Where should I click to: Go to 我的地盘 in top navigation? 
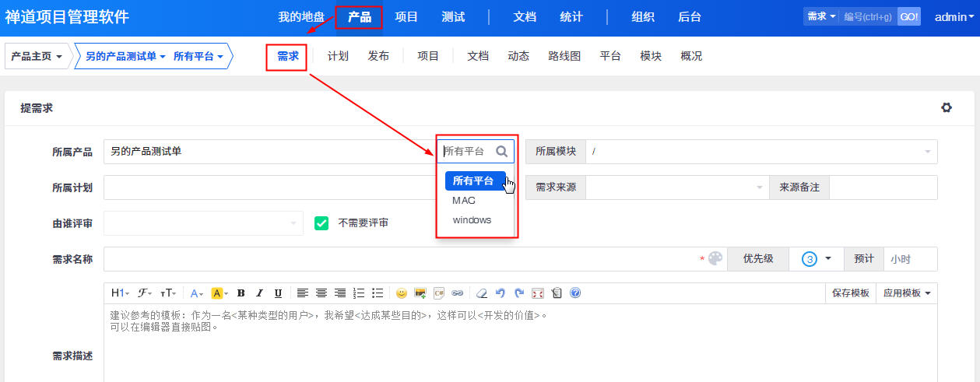tap(301, 16)
